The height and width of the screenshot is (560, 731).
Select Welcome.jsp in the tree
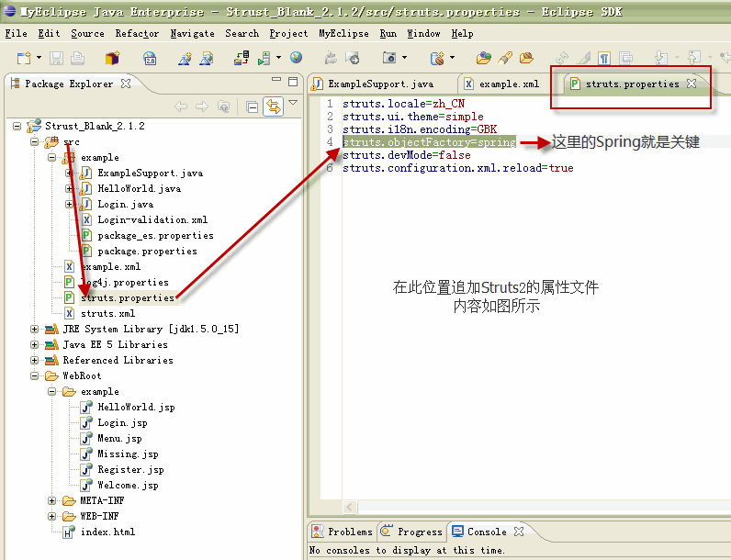(x=128, y=486)
